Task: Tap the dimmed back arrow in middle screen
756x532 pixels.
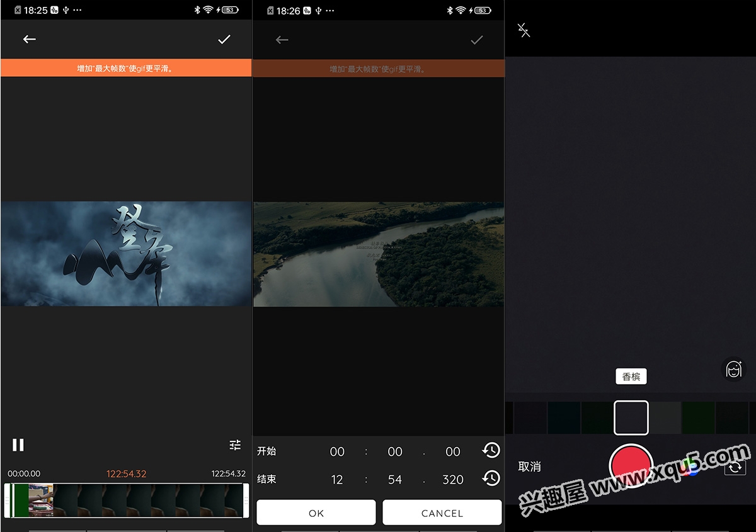Action: coord(282,40)
